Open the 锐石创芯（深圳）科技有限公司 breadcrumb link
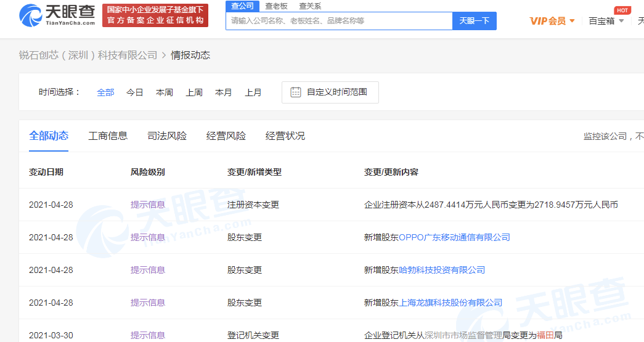 coord(88,55)
